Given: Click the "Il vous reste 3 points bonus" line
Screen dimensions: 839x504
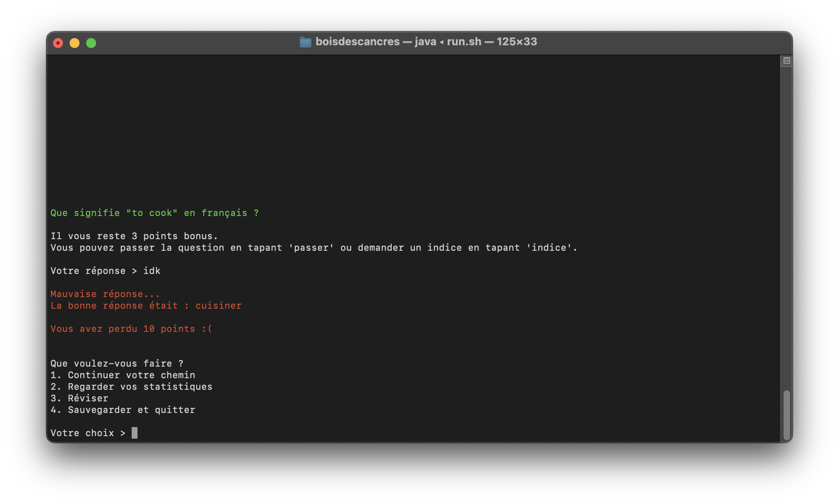Looking at the screenshot, I should click(x=134, y=236).
